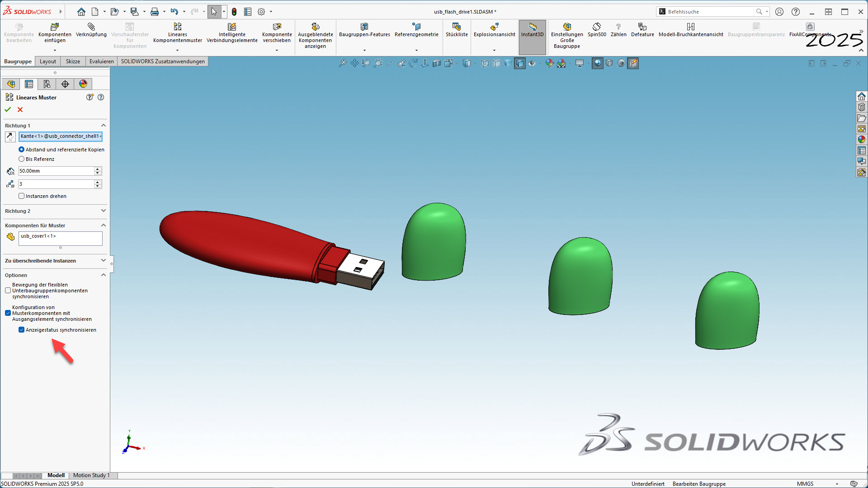Click the Referenzgeometrie icon
This screenshot has width=868, height=488.
coord(416,27)
